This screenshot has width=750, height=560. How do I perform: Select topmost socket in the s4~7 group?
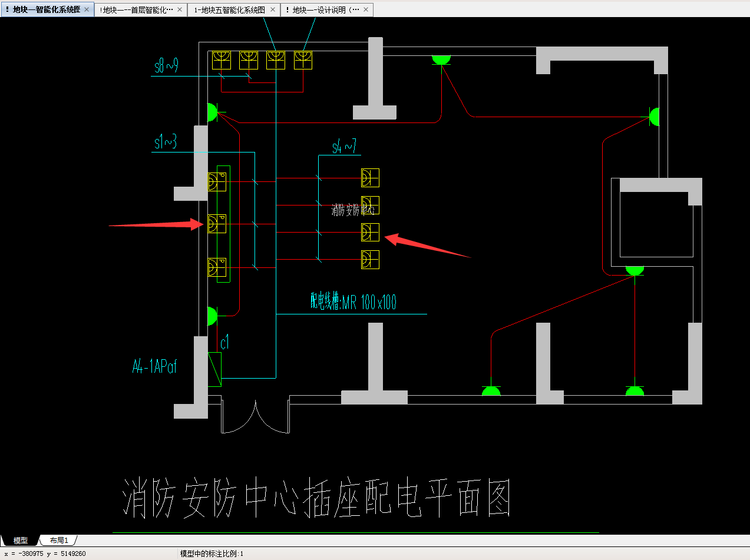pyautogui.click(x=370, y=178)
